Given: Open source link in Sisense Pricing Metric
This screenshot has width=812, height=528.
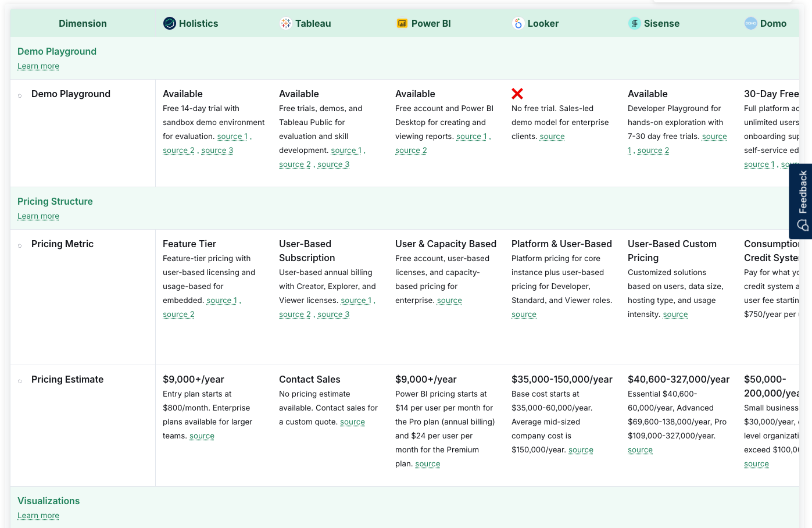Looking at the screenshot, I should pyautogui.click(x=675, y=315).
